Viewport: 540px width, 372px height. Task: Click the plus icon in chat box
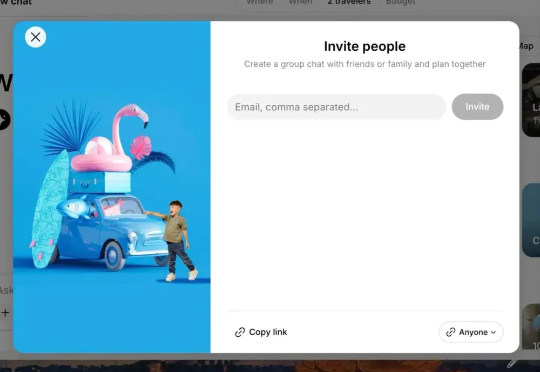click(5, 313)
